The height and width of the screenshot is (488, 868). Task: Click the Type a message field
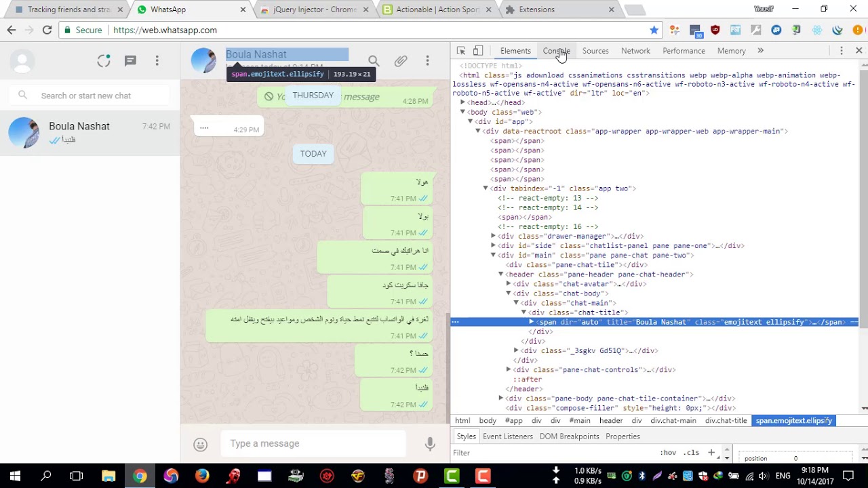point(313,443)
